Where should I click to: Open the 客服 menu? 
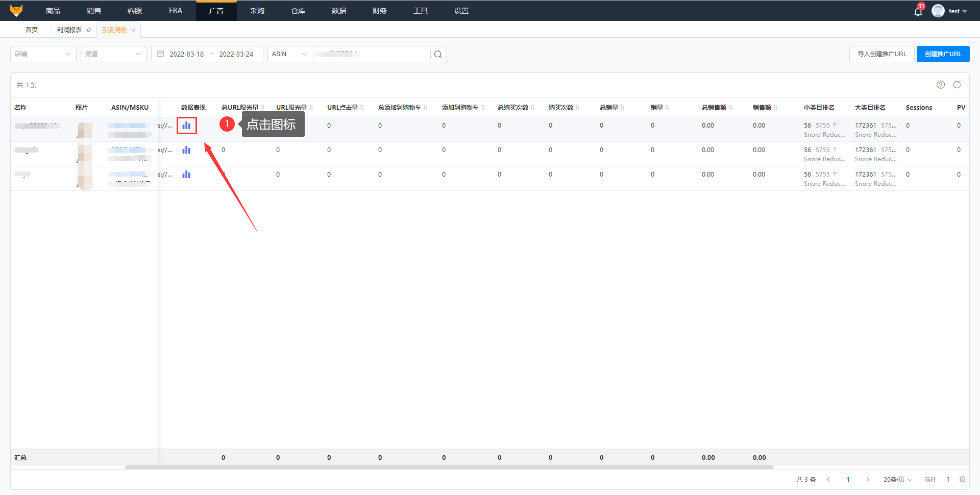(x=135, y=11)
